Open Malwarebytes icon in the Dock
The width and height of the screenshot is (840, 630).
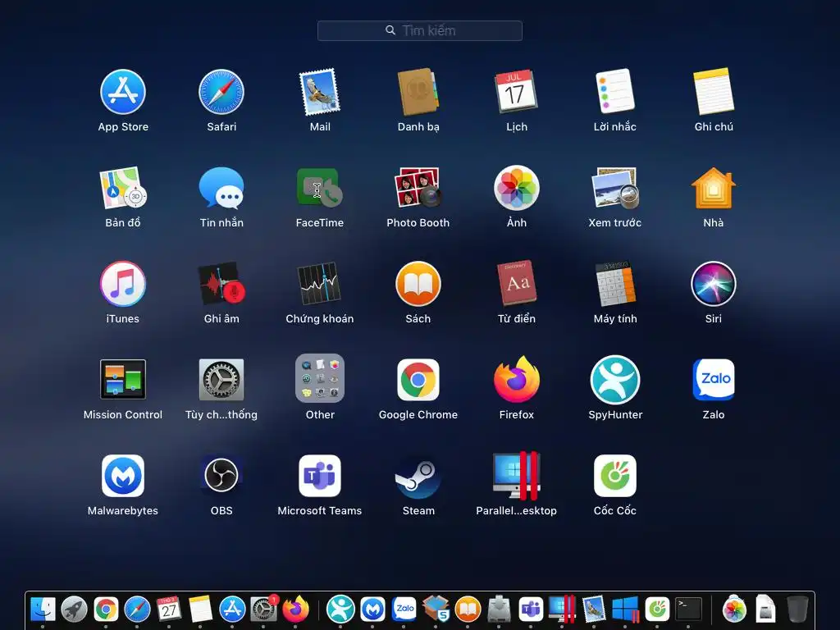point(372,609)
